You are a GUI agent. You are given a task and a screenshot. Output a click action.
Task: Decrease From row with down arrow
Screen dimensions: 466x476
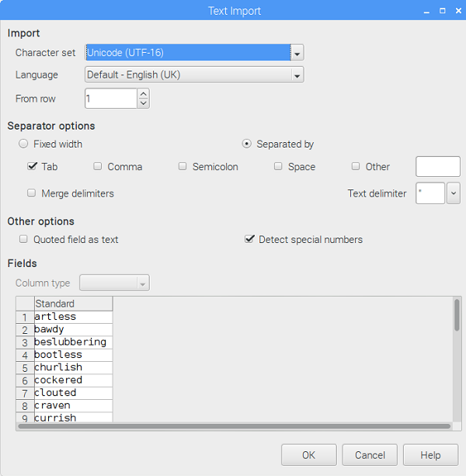pos(143,103)
